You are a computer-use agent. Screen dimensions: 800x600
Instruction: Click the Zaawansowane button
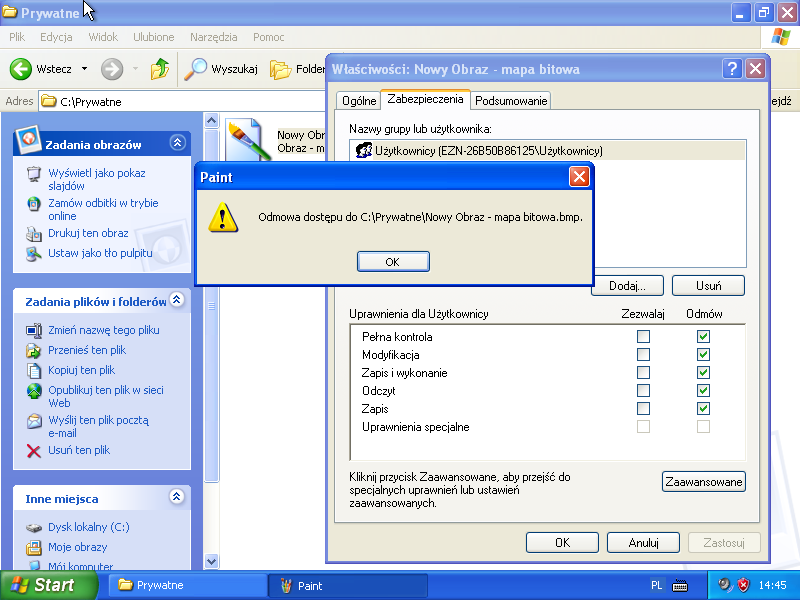click(x=704, y=482)
